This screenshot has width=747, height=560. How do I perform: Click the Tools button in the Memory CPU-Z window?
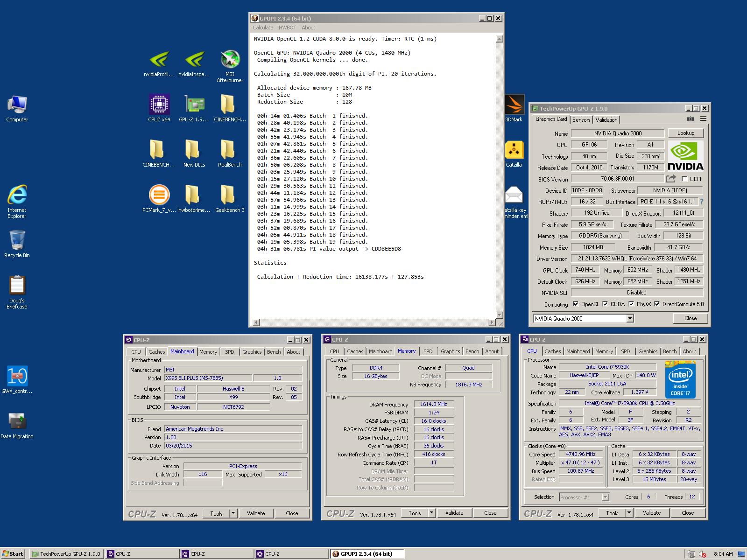coord(415,513)
